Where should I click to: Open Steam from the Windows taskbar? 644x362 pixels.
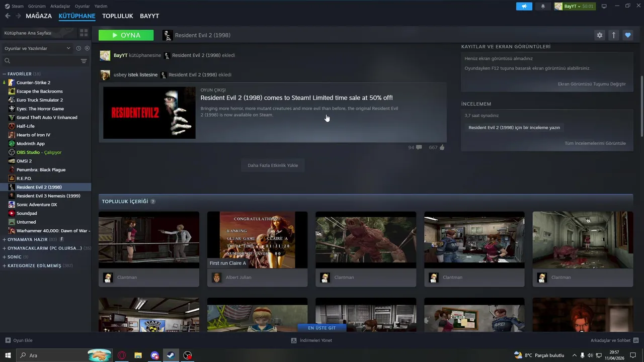(171, 355)
